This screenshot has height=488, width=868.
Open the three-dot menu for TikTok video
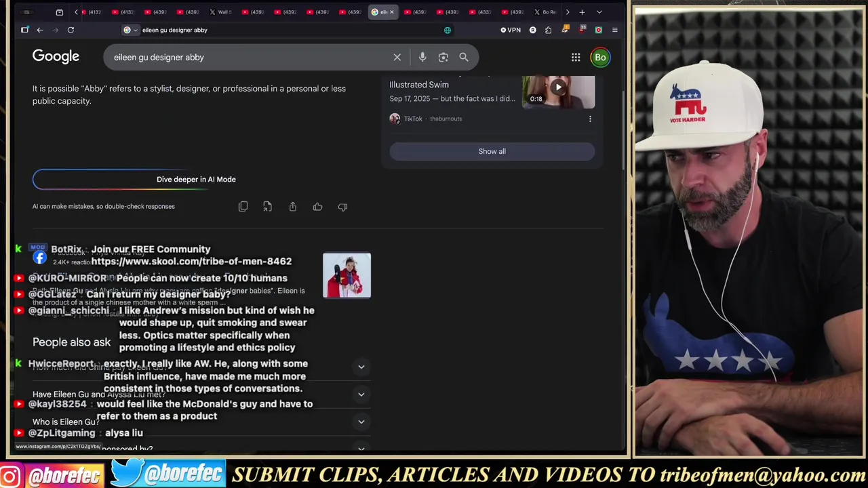[590, 119]
